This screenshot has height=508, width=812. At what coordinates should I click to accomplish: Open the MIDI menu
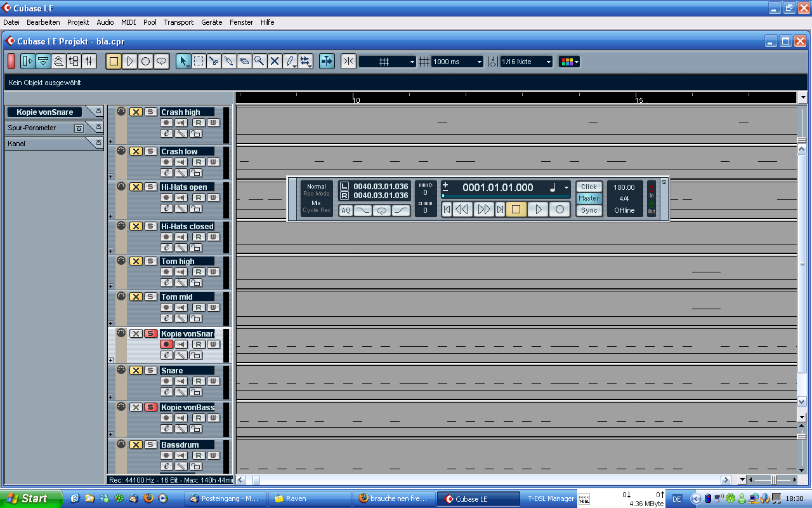click(128, 22)
